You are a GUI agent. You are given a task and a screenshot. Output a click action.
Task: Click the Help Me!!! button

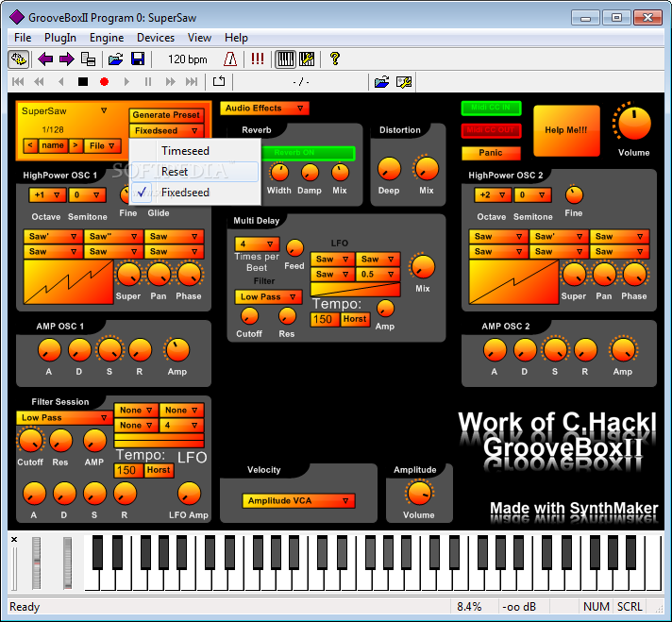click(x=566, y=130)
